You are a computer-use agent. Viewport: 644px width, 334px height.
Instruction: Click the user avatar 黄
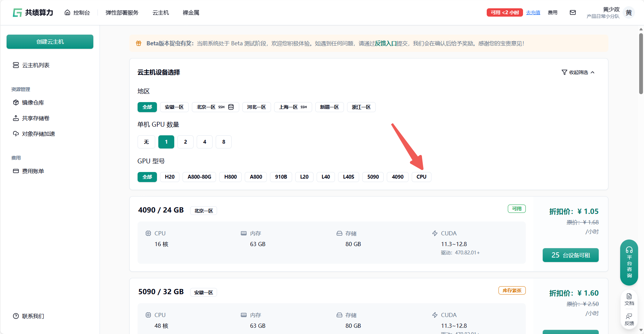(629, 13)
